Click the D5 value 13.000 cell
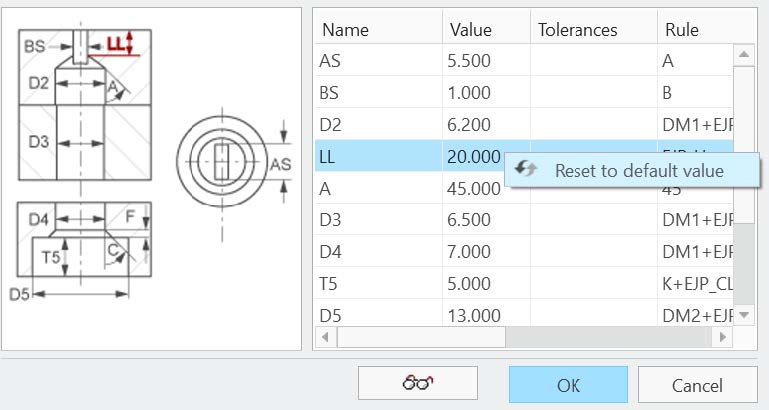Screen dimensions: 769x410 tap(474, 315)
